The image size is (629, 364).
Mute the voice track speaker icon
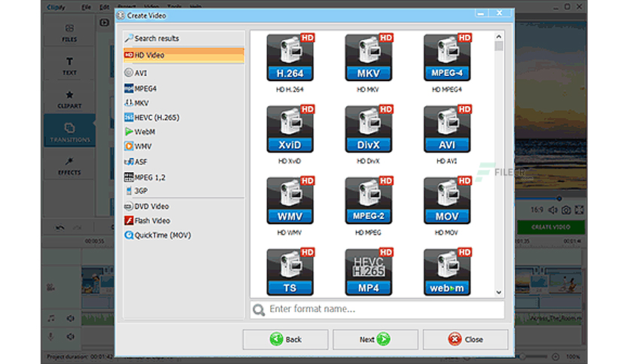(71, 336)
